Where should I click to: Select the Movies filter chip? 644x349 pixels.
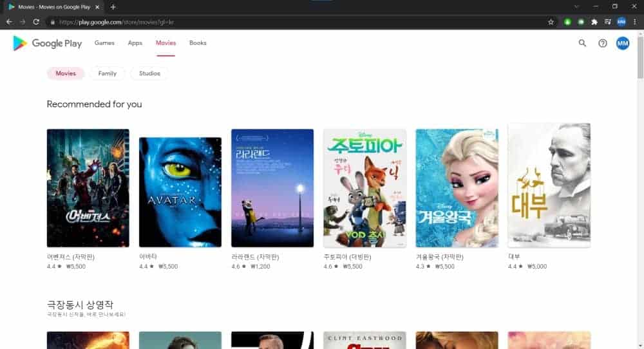click(66, 73)
